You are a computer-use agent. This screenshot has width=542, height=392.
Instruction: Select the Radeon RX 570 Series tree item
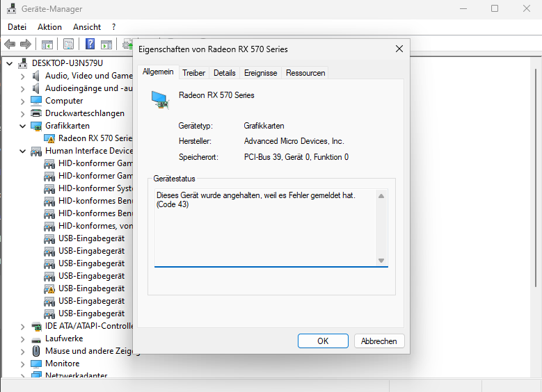[x=96, y=138]
